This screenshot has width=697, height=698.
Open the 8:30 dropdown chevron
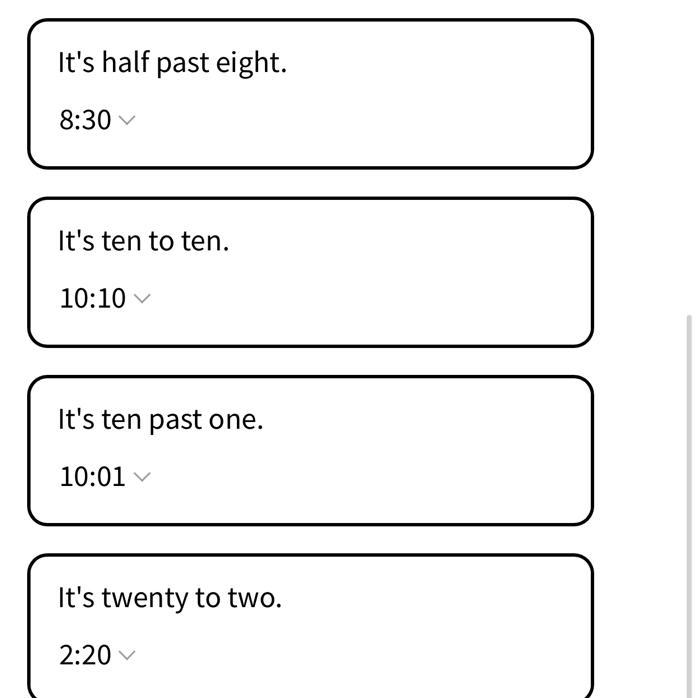click(127, 120)
